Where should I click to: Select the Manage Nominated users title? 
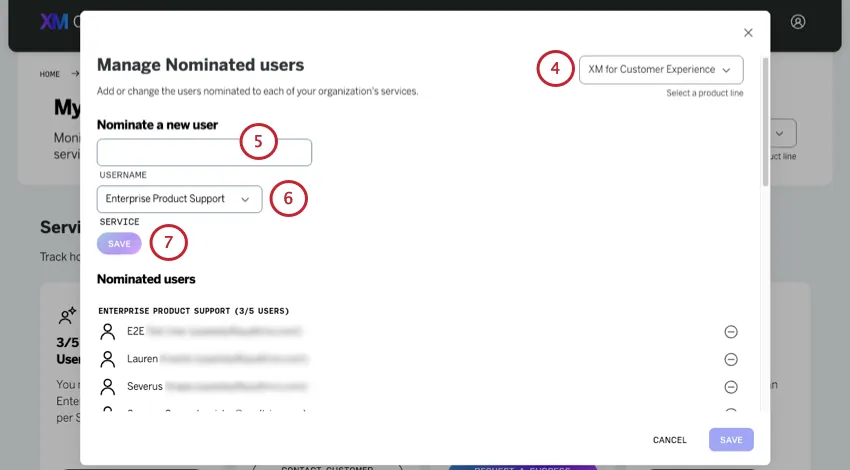(201, 65)
